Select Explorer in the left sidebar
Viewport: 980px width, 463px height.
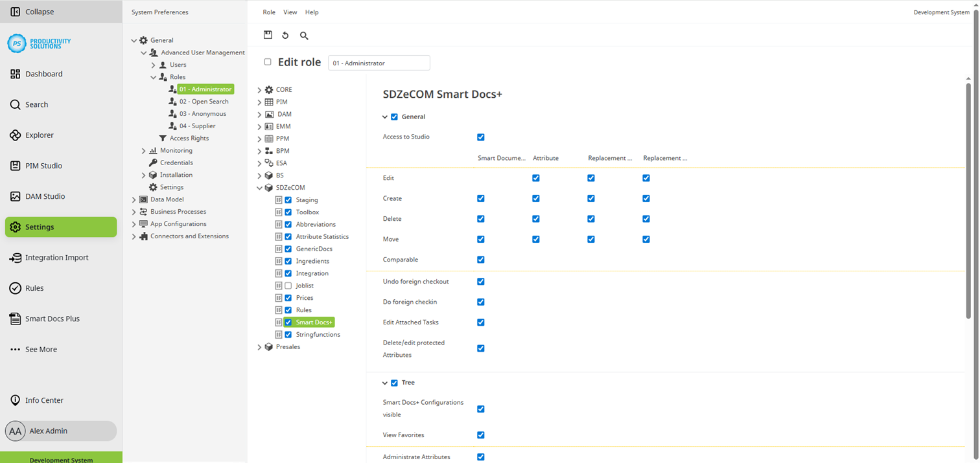pos(39,135)
